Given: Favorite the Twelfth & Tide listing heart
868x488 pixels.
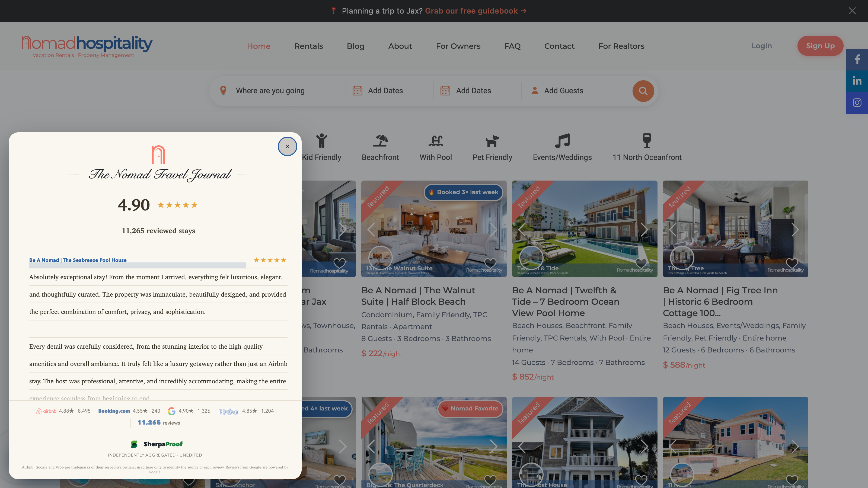Looking at the screenshot, I should 641,263.
